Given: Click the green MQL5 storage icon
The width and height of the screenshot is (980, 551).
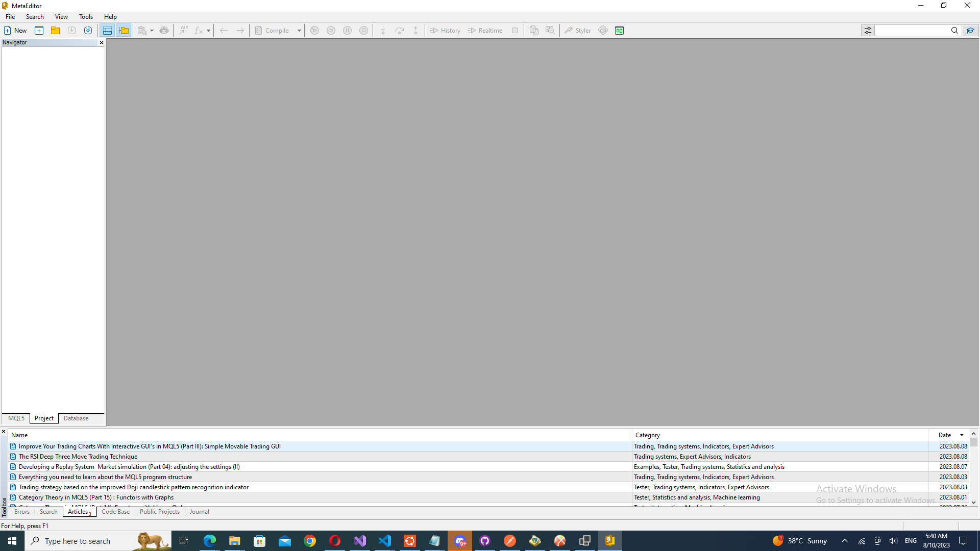Looking at the screenshot, I should [619, 31].
